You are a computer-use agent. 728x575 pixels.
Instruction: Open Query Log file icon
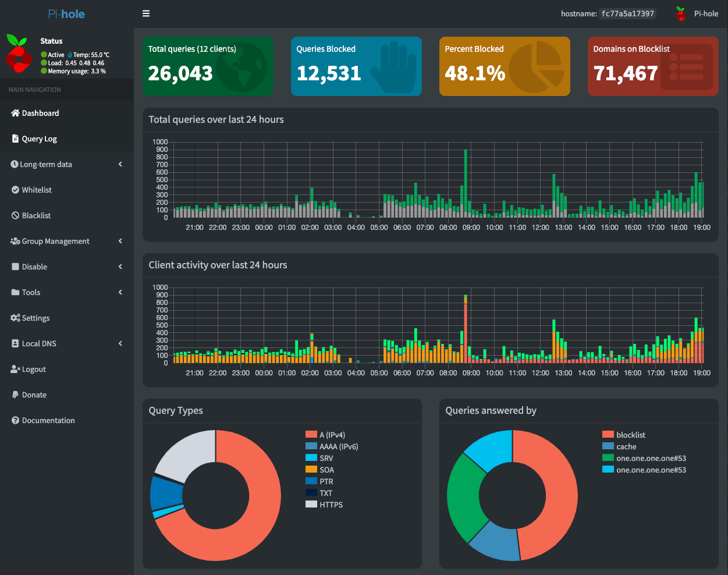tap(15, 139)
